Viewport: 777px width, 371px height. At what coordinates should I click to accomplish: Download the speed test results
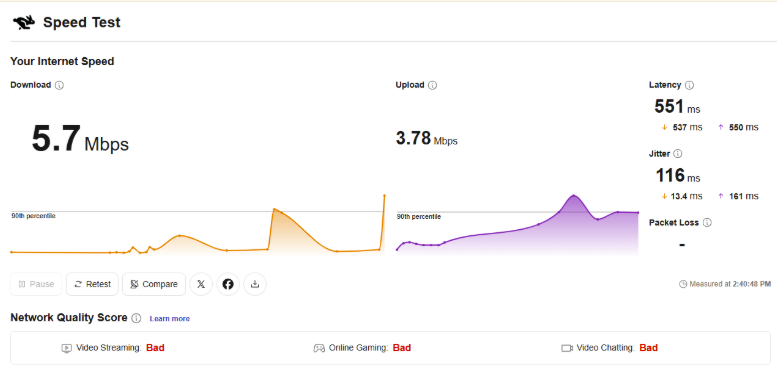point(255,284)
